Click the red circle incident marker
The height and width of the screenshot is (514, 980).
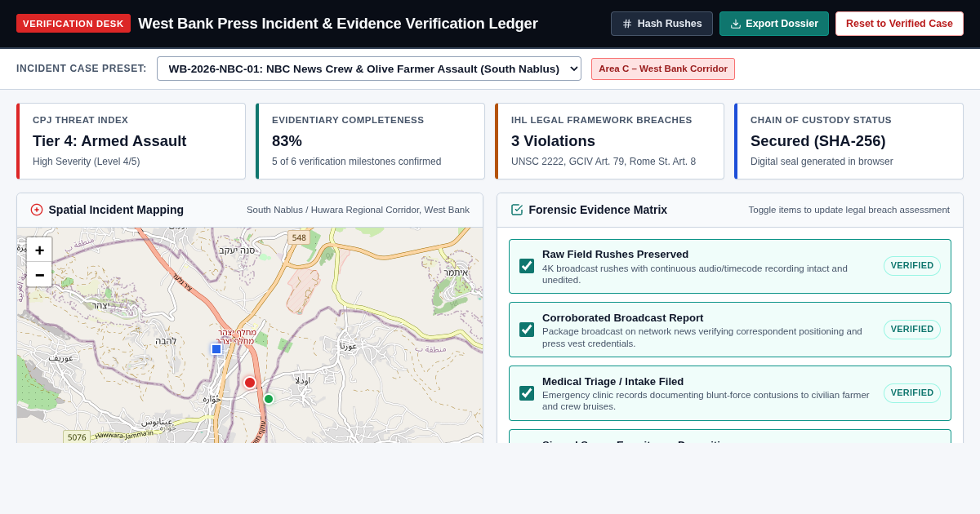click(250, 383)
